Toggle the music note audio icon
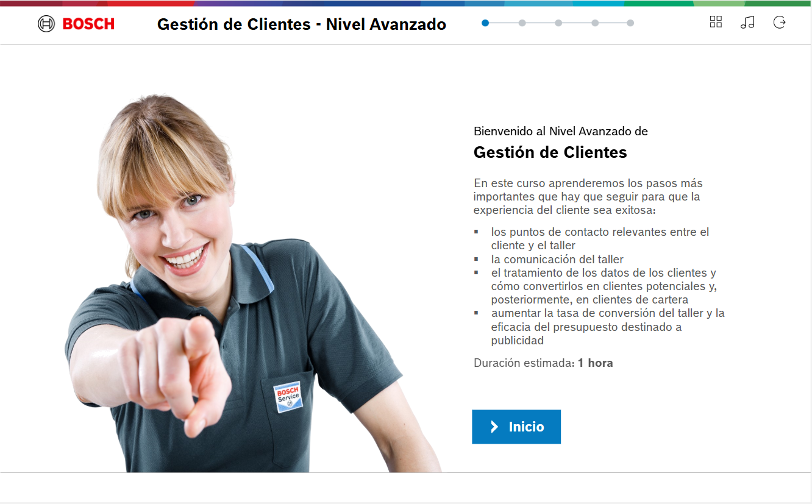The width and height of the screenshot is (812, 504). (747, 23)
